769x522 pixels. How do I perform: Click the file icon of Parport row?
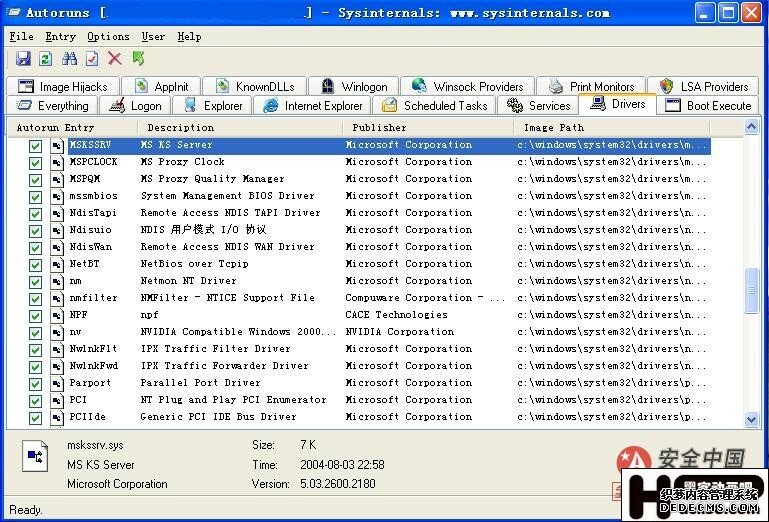(x=57, y=383)
